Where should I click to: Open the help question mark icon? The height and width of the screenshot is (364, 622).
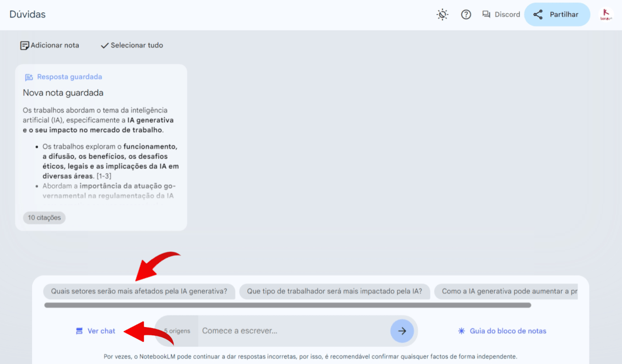pos(466,15)
